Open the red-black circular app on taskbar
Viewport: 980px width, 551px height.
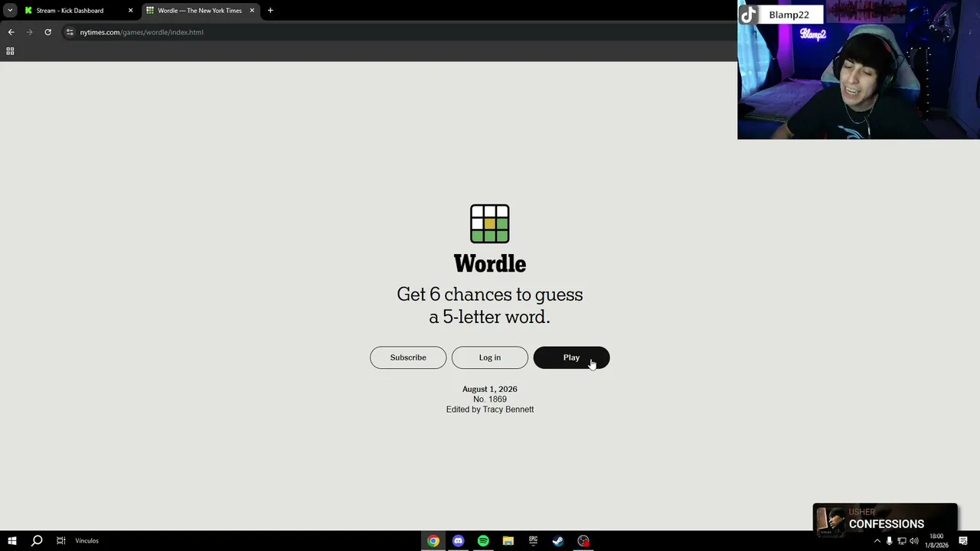583,541
